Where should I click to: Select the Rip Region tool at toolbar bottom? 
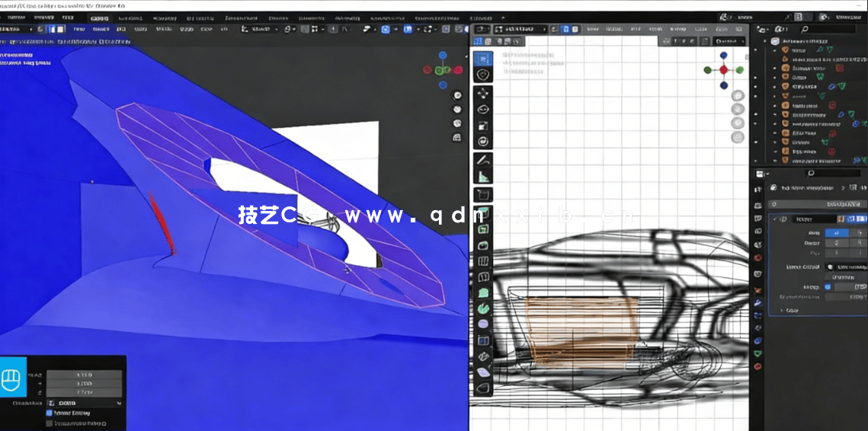coord(482,388)
